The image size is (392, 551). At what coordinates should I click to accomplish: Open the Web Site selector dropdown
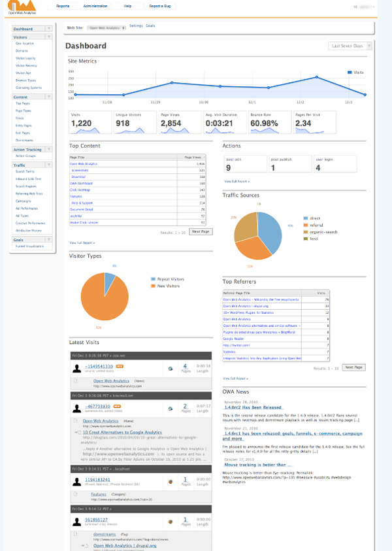106,29
